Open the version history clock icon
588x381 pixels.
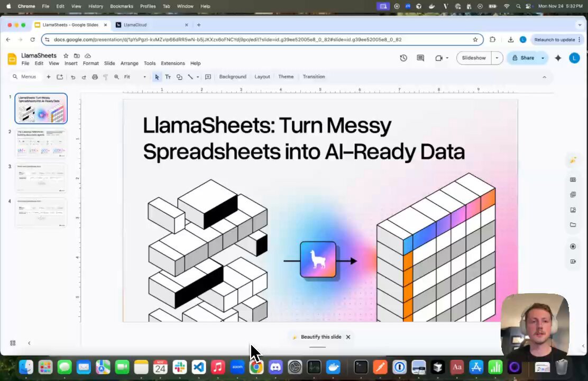(x=403, y=58)
